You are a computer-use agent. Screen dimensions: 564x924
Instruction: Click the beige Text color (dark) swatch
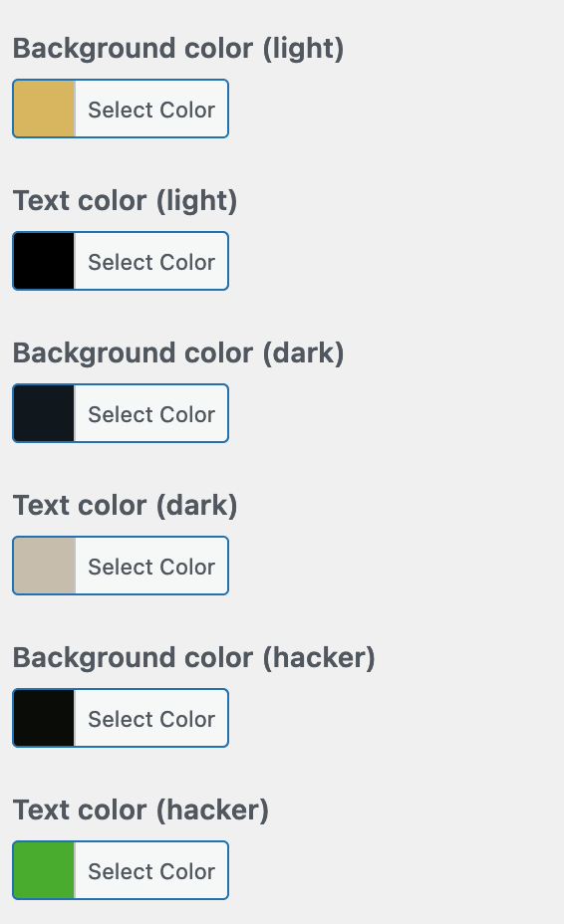(x=44, y=566)
